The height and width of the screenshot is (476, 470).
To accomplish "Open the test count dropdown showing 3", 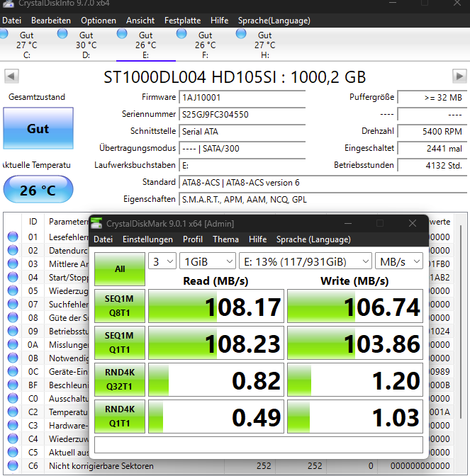I will (x=162, y=261).
